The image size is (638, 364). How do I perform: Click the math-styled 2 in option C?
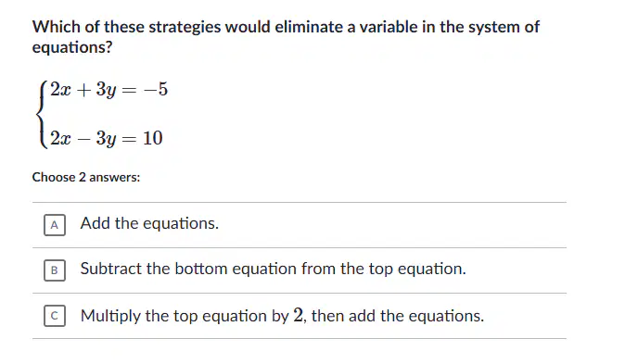pos(299,315)
